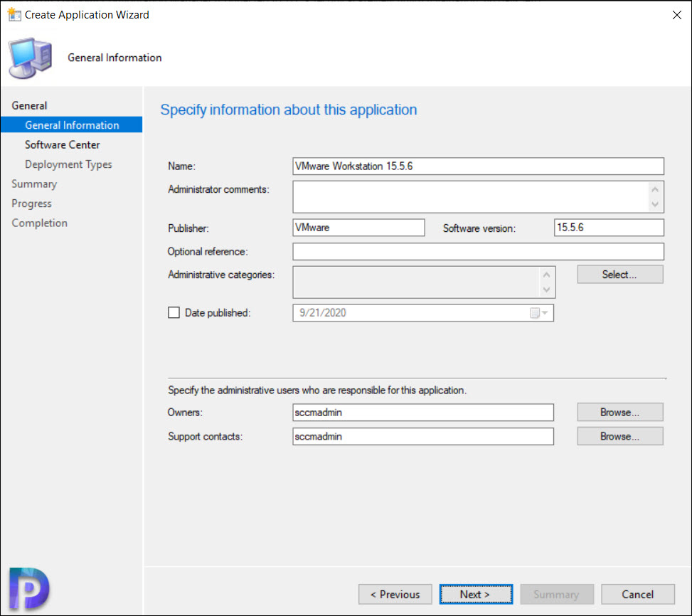Click Select... for administrative categories
692x616 pixels.
click(x=619, y=275)
